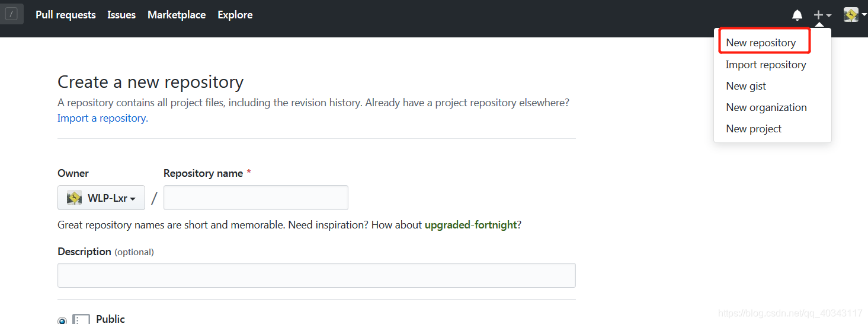Focus the Description optional input field
Viewport: 868px width, 324px height.
pyautogui.click(x=316, y=275)
